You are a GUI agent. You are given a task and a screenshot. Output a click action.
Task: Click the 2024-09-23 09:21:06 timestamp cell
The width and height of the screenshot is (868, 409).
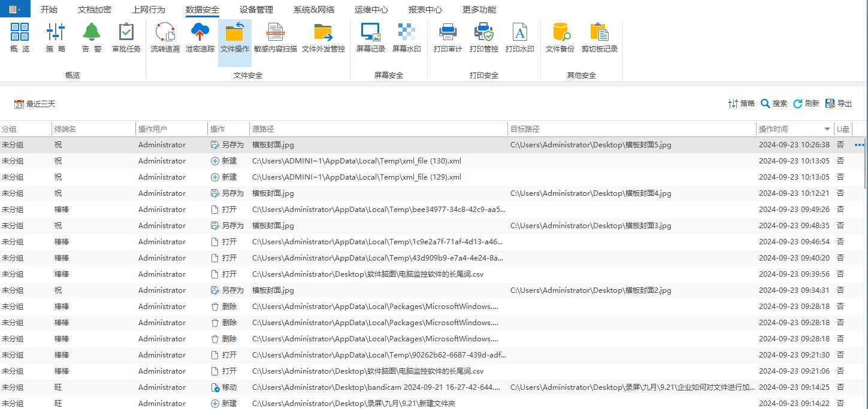pyautogui.click(x=794, y=371)
